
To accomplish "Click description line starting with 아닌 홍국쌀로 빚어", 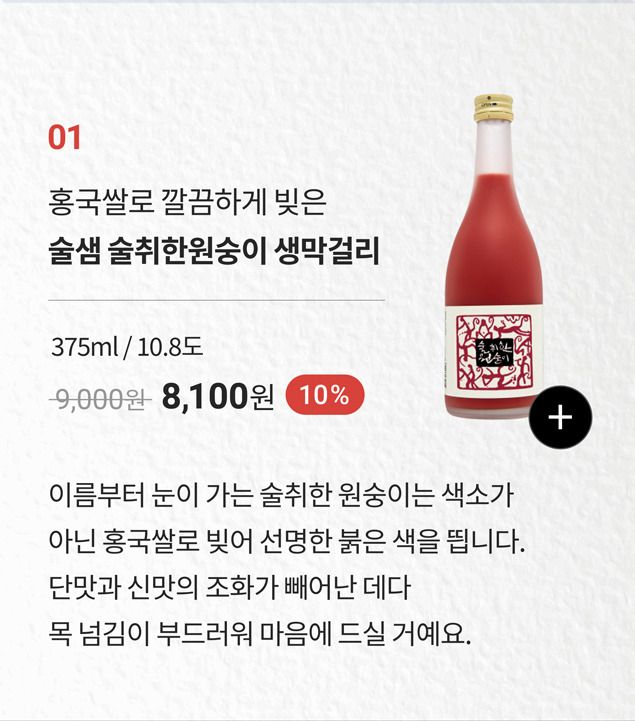I will point(287,541).
